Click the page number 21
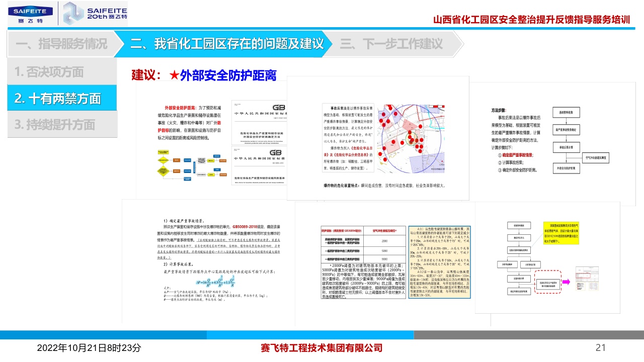644x362 pixels. [600, 347]
